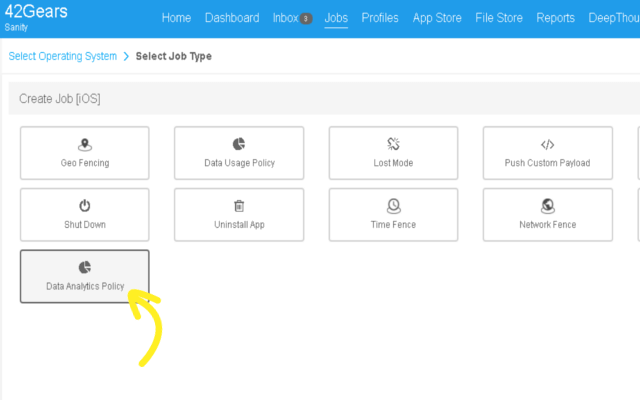Select the Lost Mode label
640x400 pixels.
tap(393, 163)
